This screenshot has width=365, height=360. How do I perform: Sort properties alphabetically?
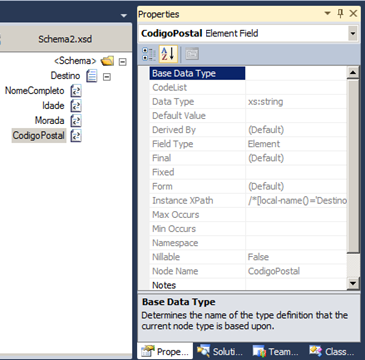pos(168,54)
